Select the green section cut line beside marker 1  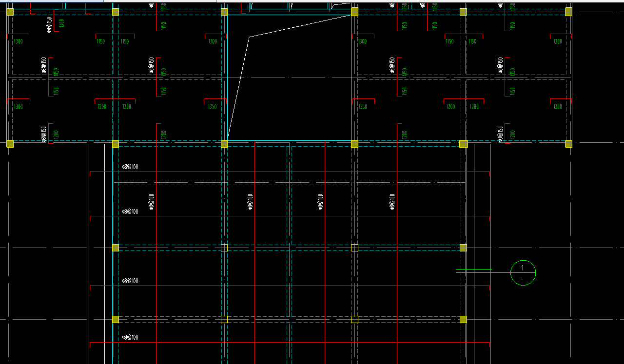(x=474, y=269)
